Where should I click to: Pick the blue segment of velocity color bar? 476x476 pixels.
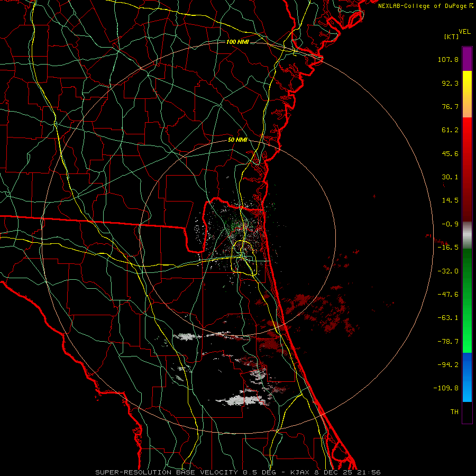tap(467, 377)
